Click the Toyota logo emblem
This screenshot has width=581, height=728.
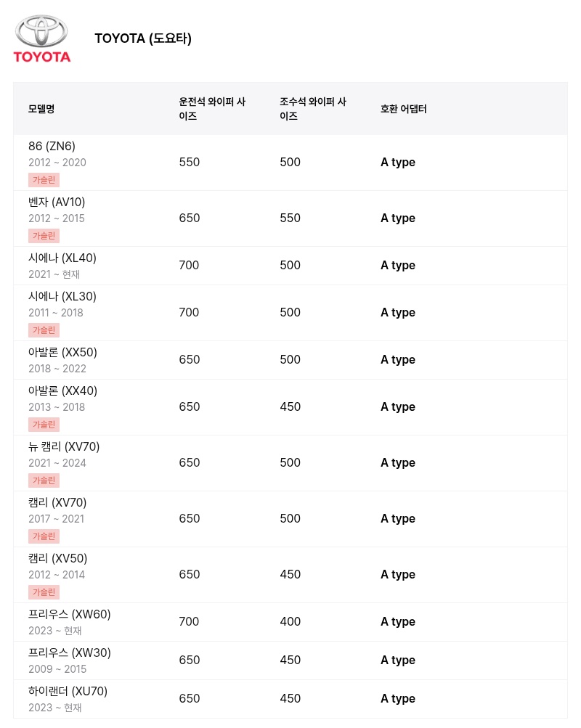42,38
